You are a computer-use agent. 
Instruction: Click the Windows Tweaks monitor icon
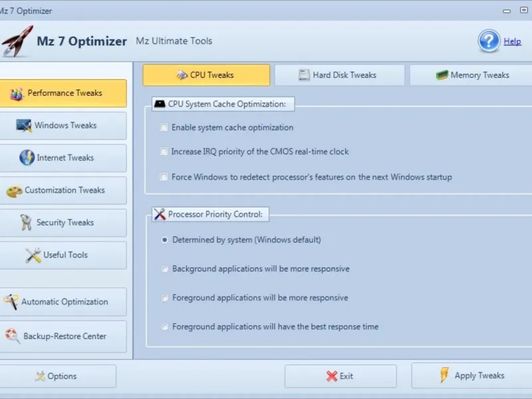(24, 126)
